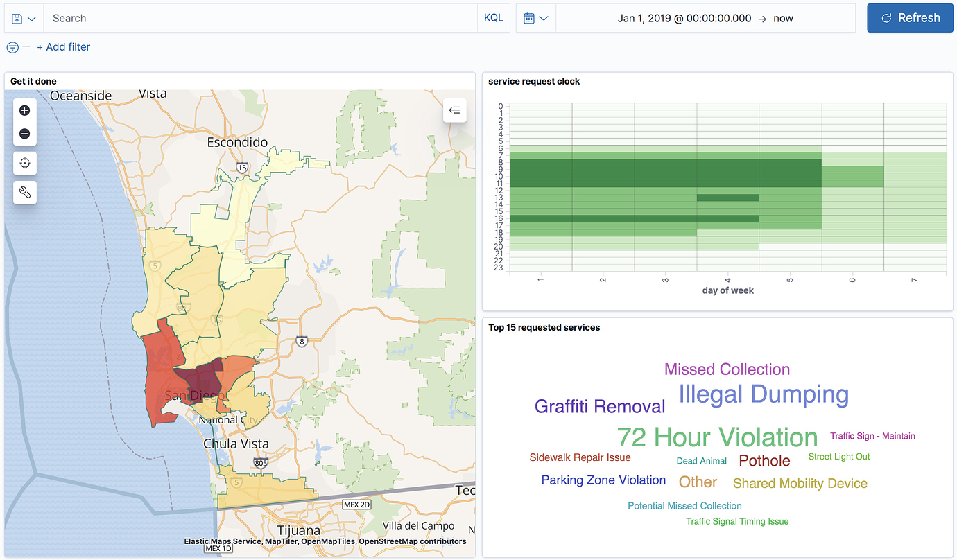957x560 pixels.
Task: Zoom out on the Get it done map
Action: [24, 133]
